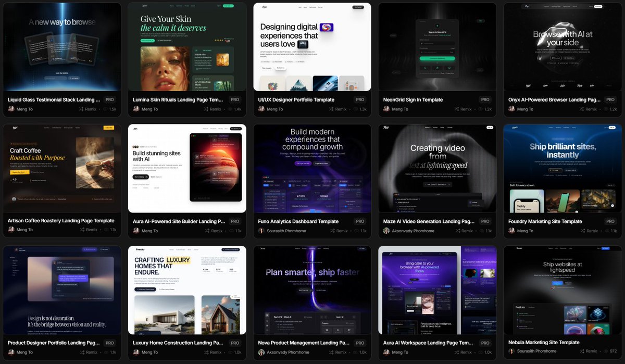Open the Funo Analytics Dashboard thumbnail
The width and height of the screenshot is (625, 364).
tap(312, 168)
